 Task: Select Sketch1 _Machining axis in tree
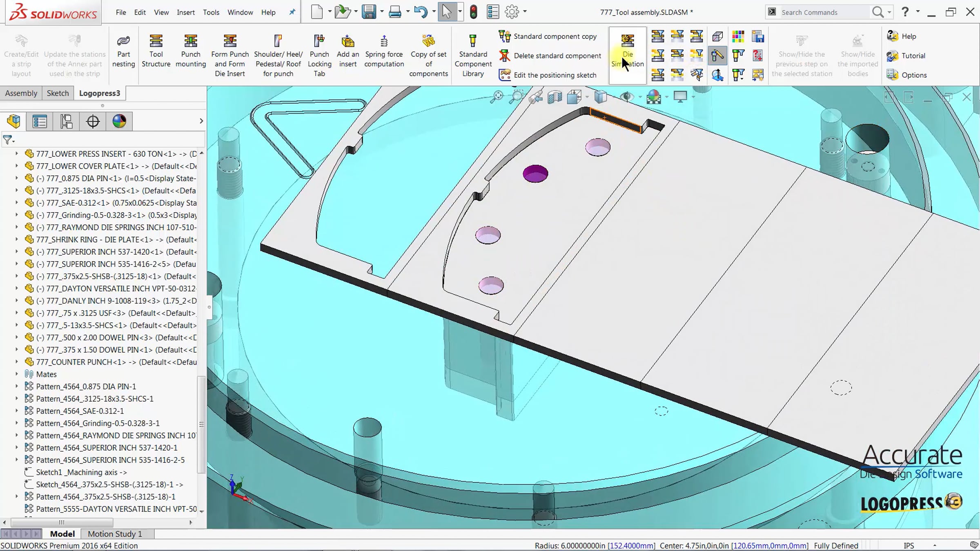pyautogui.click(x=76, y=472)
